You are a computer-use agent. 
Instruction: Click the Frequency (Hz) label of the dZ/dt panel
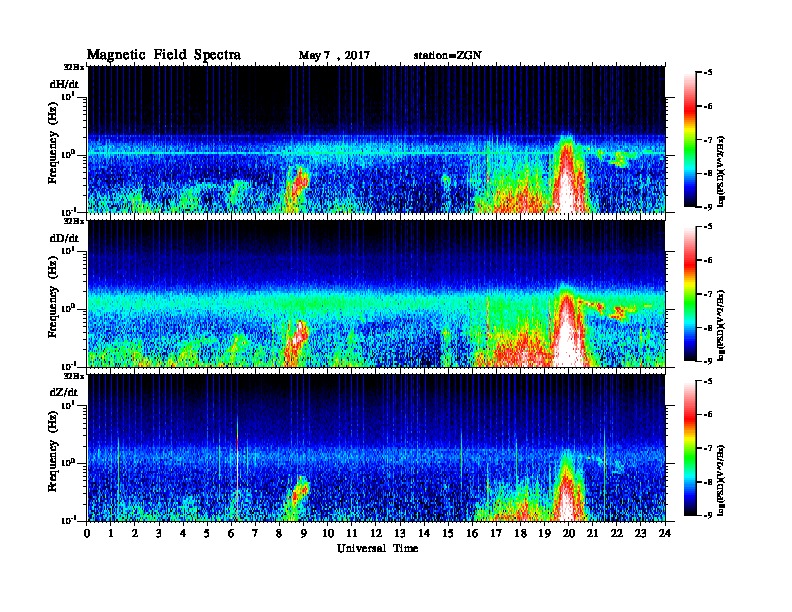pyautogui.click(x=53, y=453)
